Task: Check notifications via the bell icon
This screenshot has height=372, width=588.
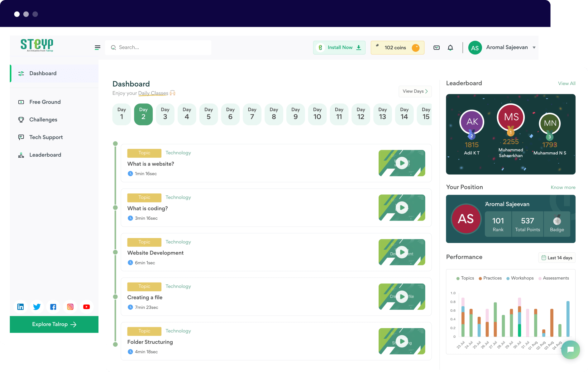Action: pyautogui.click(x=450, y=47)
